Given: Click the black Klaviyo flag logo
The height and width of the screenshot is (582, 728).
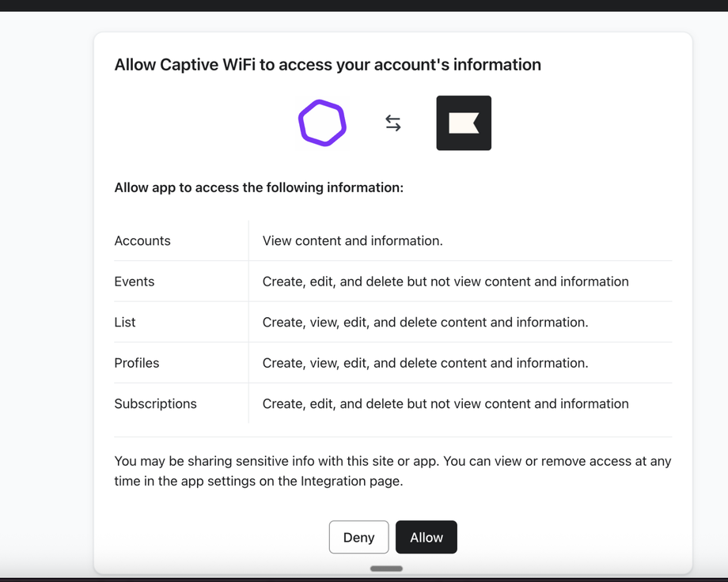Looking at the screenshot, I should (464, 123).
